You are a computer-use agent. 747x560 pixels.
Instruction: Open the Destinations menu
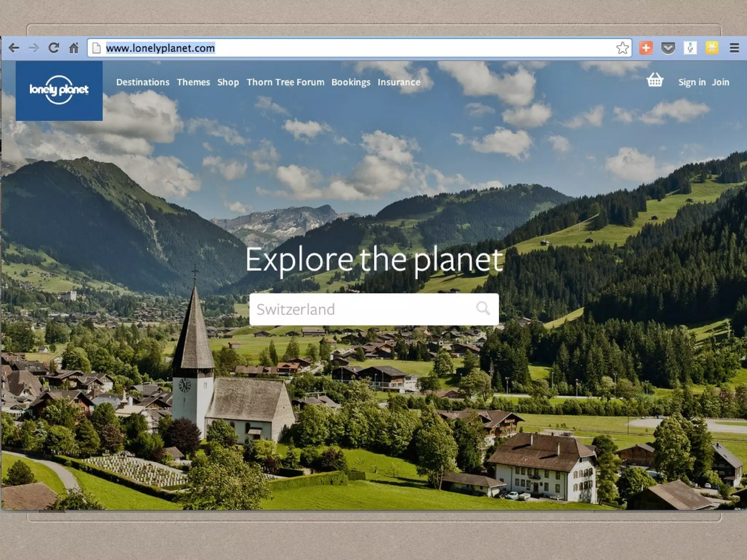143,82
